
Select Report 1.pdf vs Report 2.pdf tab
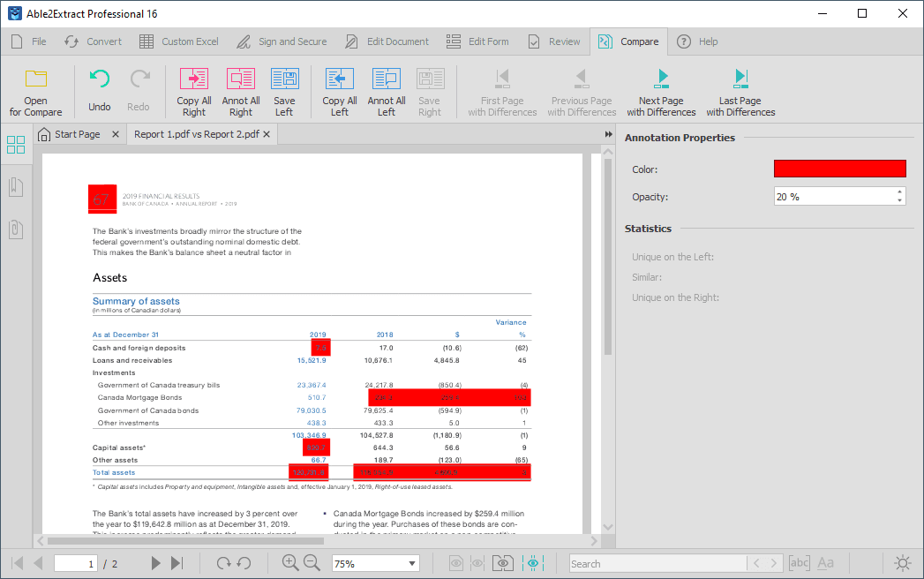pos(196,134)
